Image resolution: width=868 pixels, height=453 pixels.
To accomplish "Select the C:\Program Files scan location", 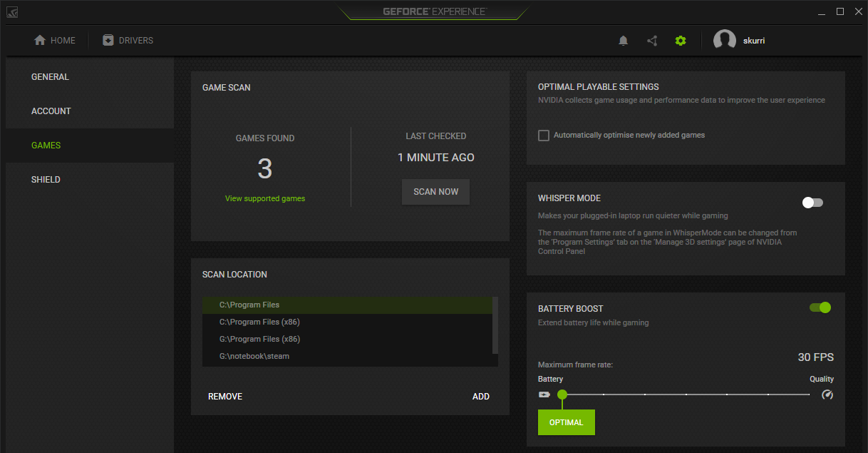I will coord(347,305).
